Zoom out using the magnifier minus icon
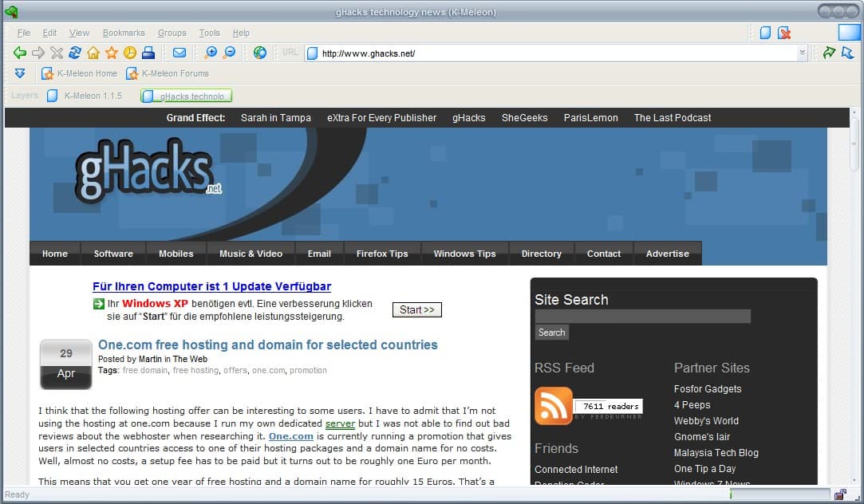The width and height of the screenshot is (864, 504). [229, 53]
